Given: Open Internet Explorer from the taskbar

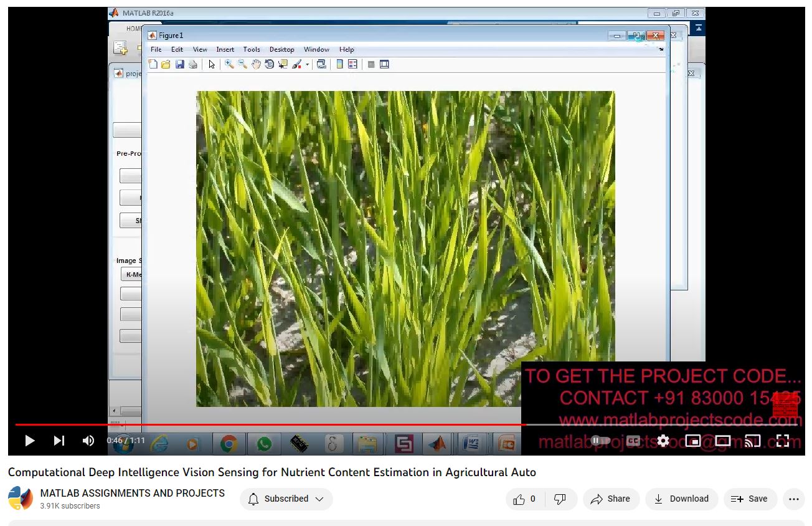Looking at the screenshot, I should click(159, 444).
